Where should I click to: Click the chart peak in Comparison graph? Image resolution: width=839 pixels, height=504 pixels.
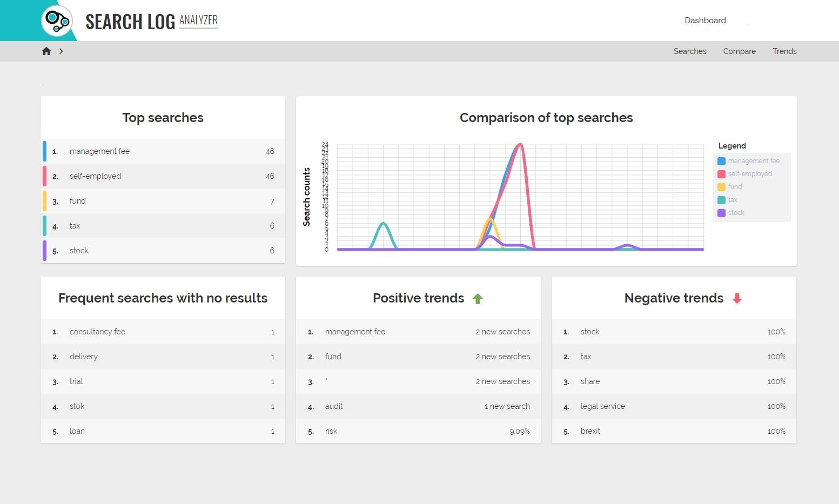(x=520, y=144)
